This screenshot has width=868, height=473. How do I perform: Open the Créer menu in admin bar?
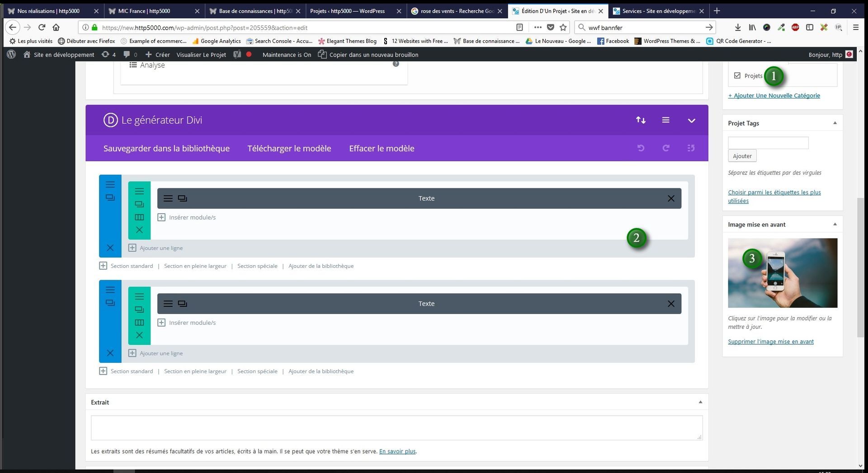point(157,55)
